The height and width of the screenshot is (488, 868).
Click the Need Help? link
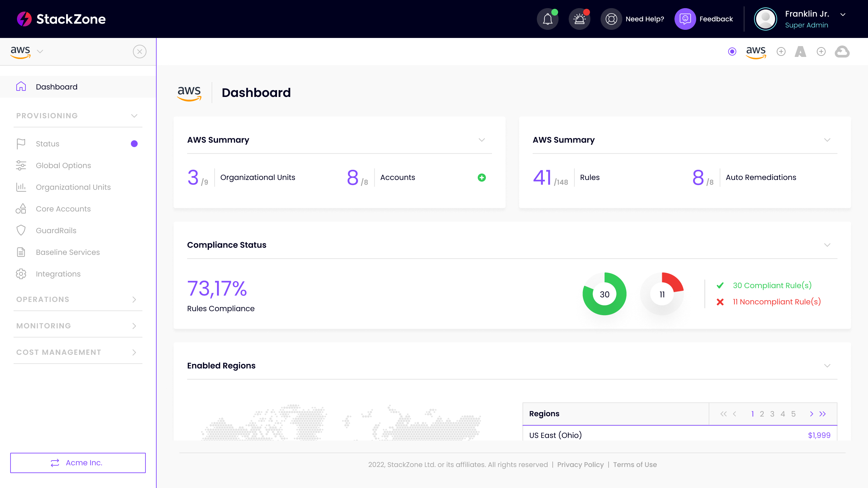(645, 19)
